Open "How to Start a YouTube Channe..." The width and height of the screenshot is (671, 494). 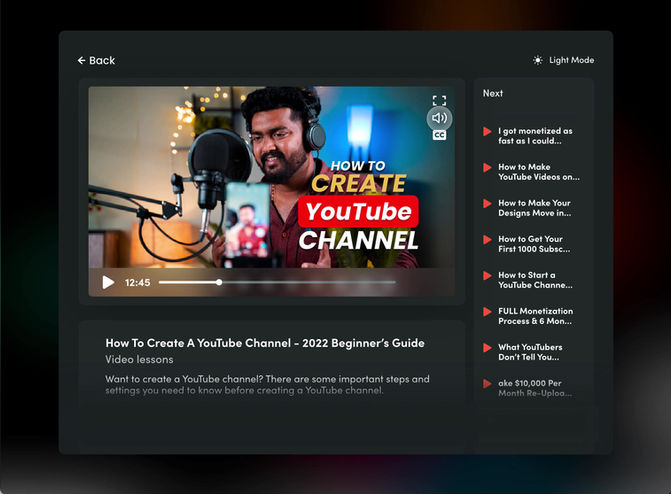(x=535, y=280)
